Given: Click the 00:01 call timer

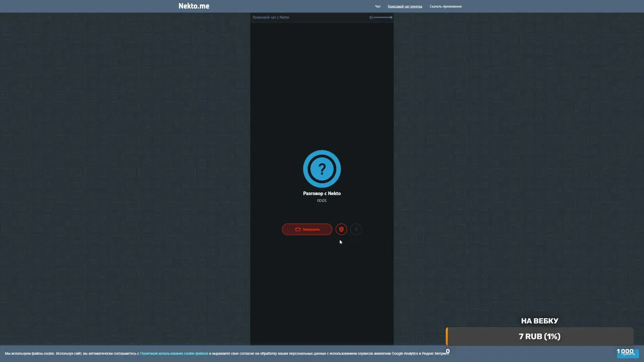Looking at the screenshot, I should tap(322, 201).
